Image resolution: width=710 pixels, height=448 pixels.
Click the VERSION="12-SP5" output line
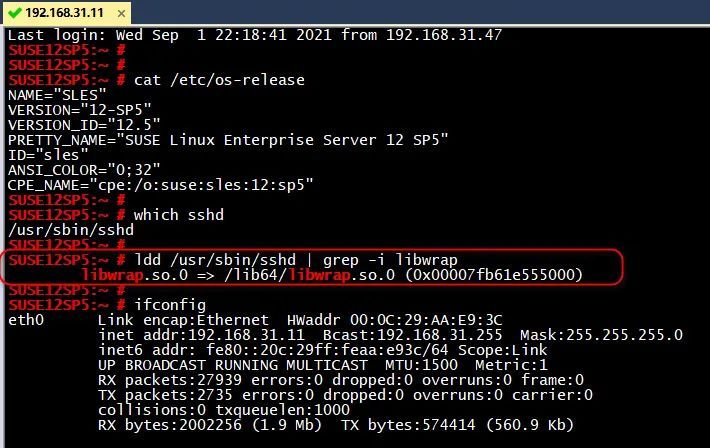(80, 110)
